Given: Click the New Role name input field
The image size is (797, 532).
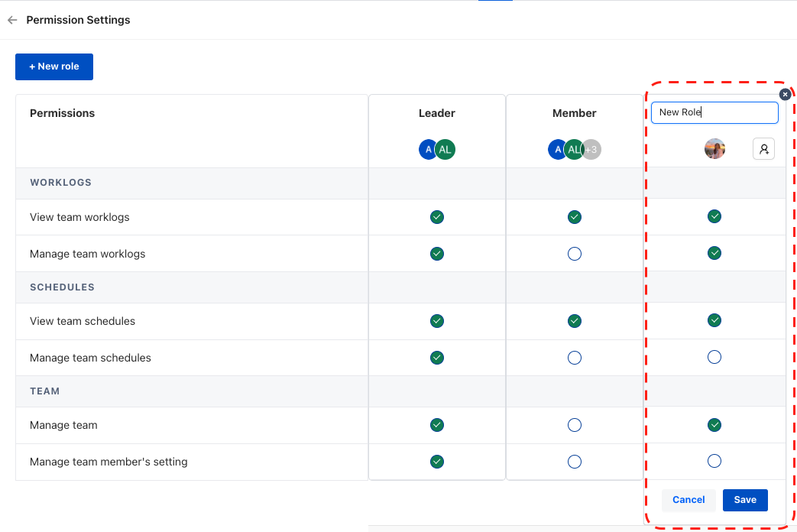Looking at the screenshot, I should (x=714, y=112).
